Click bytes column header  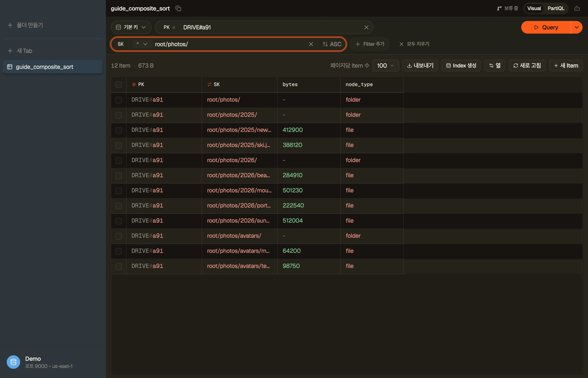[x=309, y=84]
